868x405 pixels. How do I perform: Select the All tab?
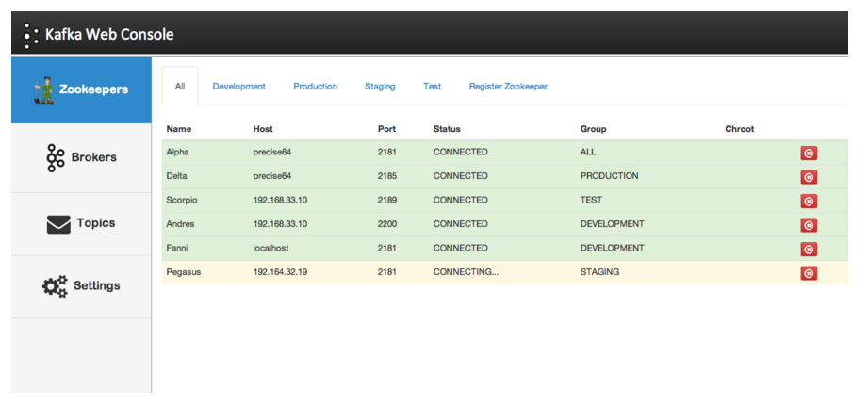(x=180, y=87)
